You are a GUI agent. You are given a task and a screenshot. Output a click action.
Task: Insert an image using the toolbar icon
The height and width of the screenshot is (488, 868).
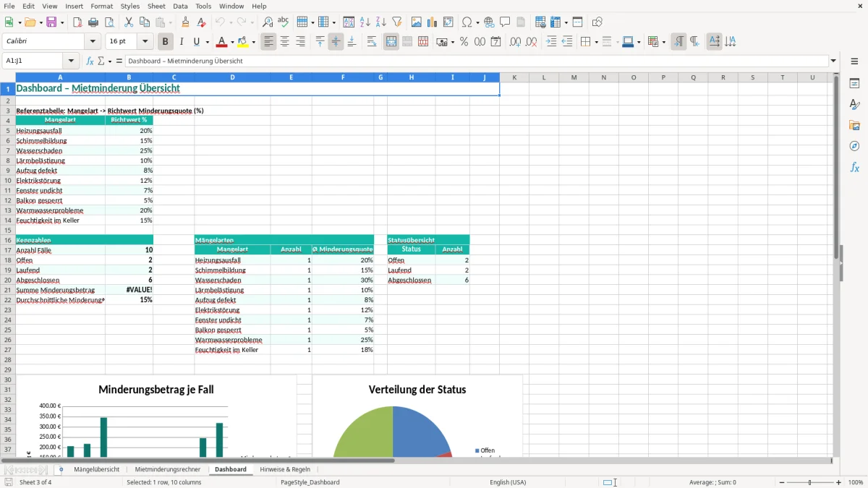click(x=417, y=22)
